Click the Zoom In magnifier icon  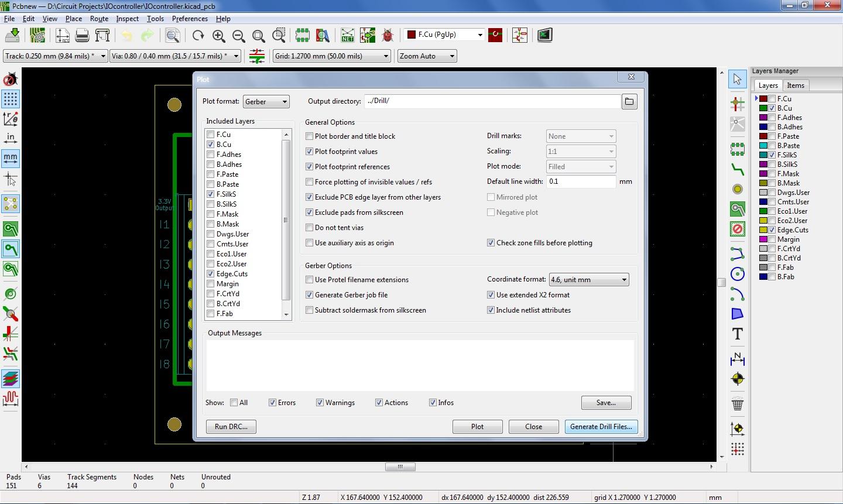coord(218,36)
